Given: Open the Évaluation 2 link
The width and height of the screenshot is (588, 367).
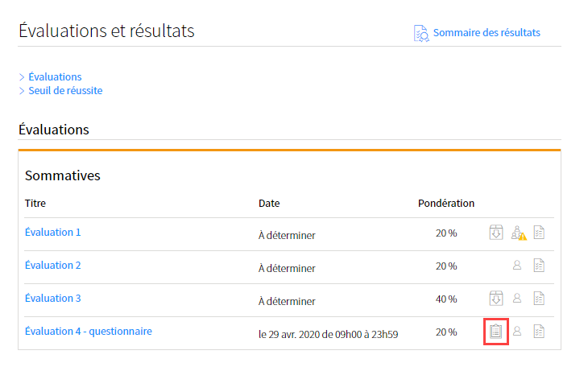Looking at the screenshot, I should pyautogui.click(x=53, y=266).
